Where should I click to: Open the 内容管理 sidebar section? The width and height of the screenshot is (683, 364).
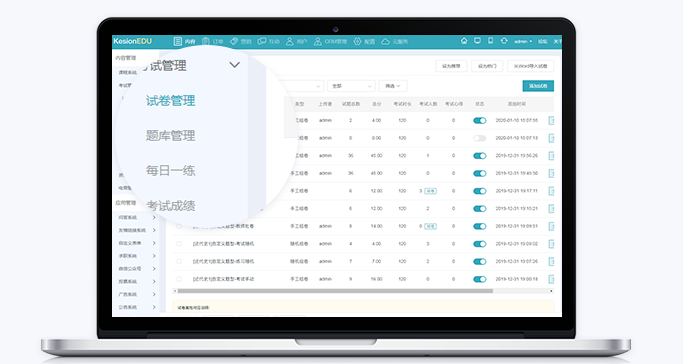[126, 58]
